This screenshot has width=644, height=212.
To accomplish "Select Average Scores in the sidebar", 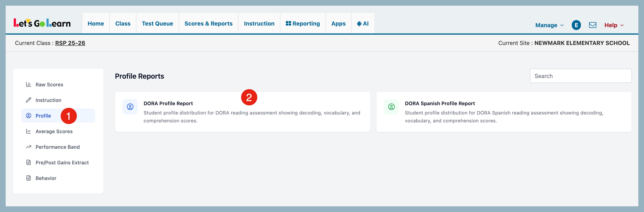I will tap(54, 131).
